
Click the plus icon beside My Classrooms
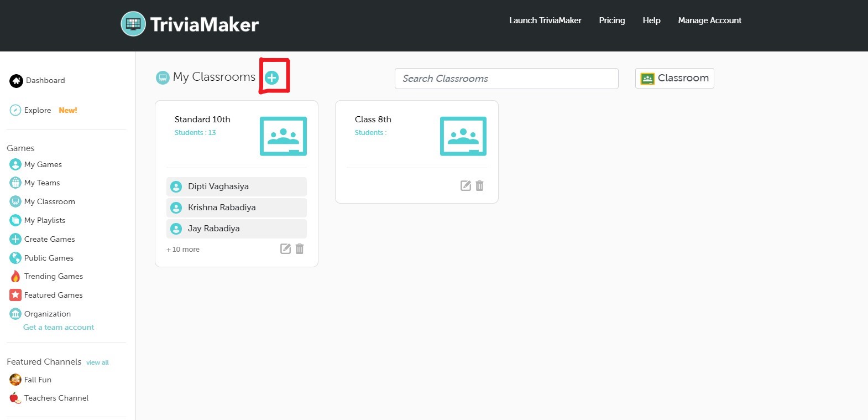(271, 78)
